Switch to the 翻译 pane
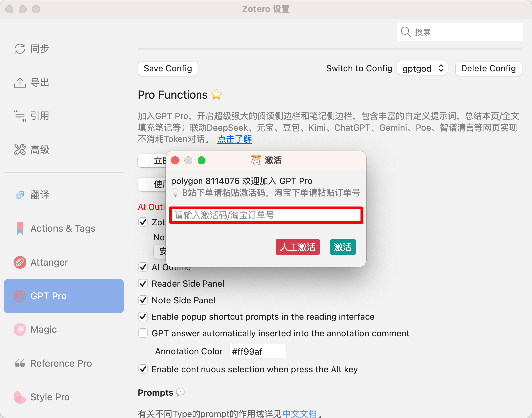The width and height of the screenshot is (532, 418). tap(64, 195)
